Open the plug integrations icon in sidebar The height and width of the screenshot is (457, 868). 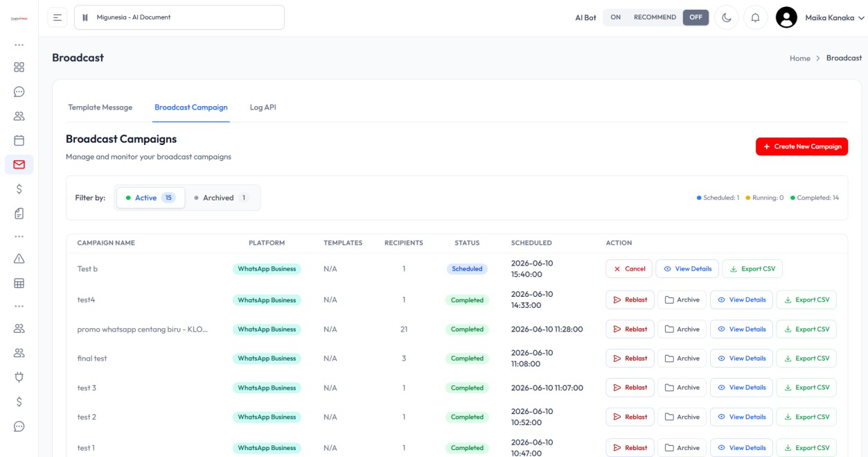[19, 377]
